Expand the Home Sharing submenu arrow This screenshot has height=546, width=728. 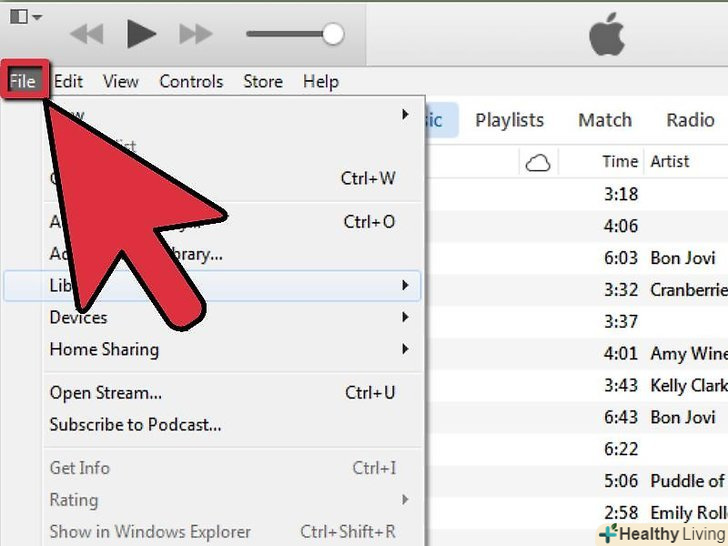[x=405, y=349]
